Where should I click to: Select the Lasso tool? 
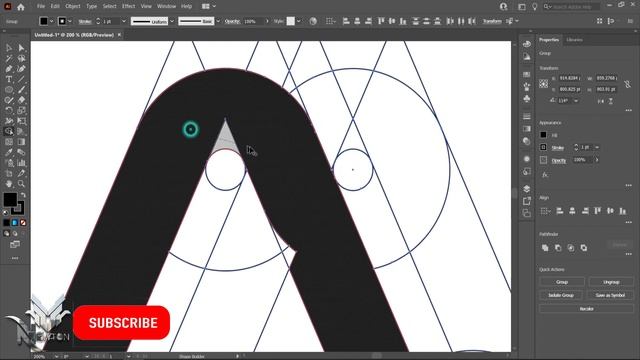(x=21, y=58)
